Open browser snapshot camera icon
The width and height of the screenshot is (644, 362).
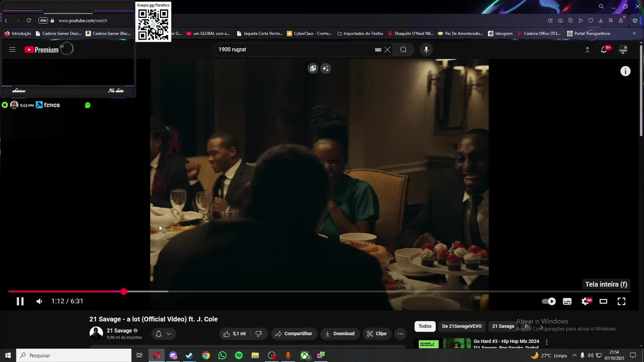pyautogui.click(x=560, y=21)
